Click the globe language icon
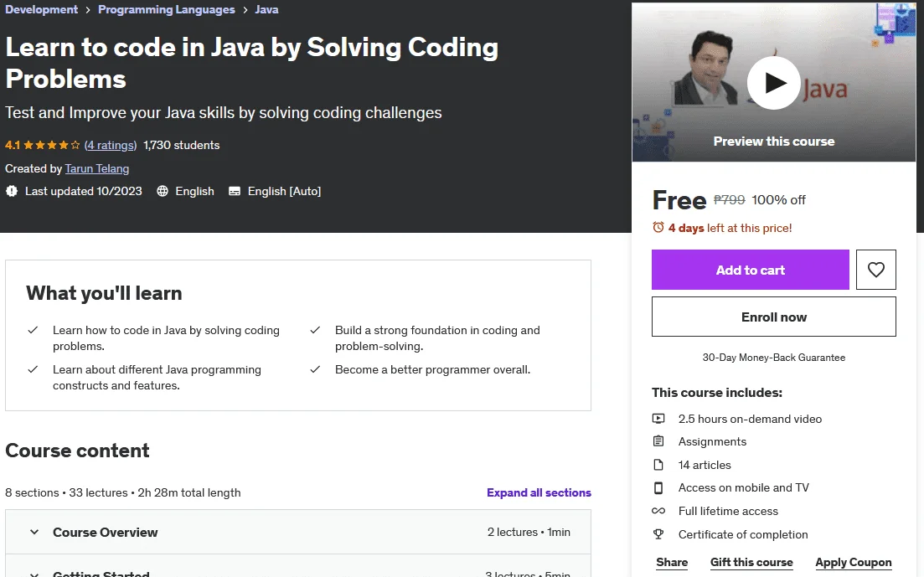Image resolution: width=924 pixels, height=577 pixels. pos(163,191)
